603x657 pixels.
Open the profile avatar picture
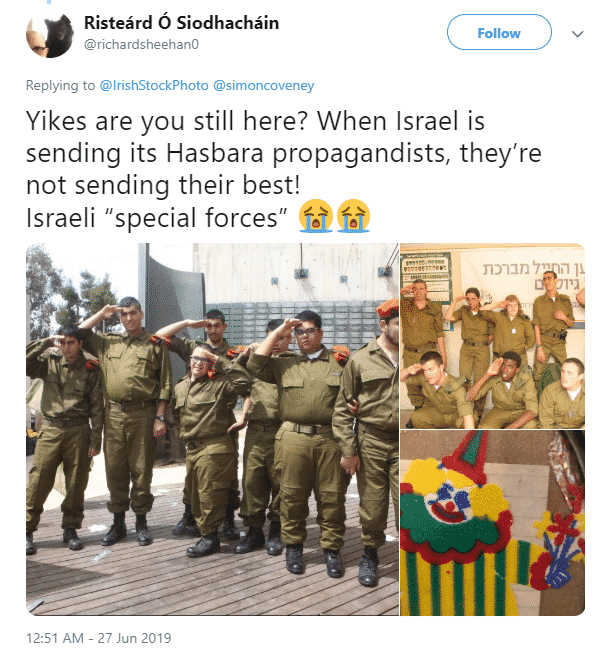pyautogui.click(x=49, y=35)
